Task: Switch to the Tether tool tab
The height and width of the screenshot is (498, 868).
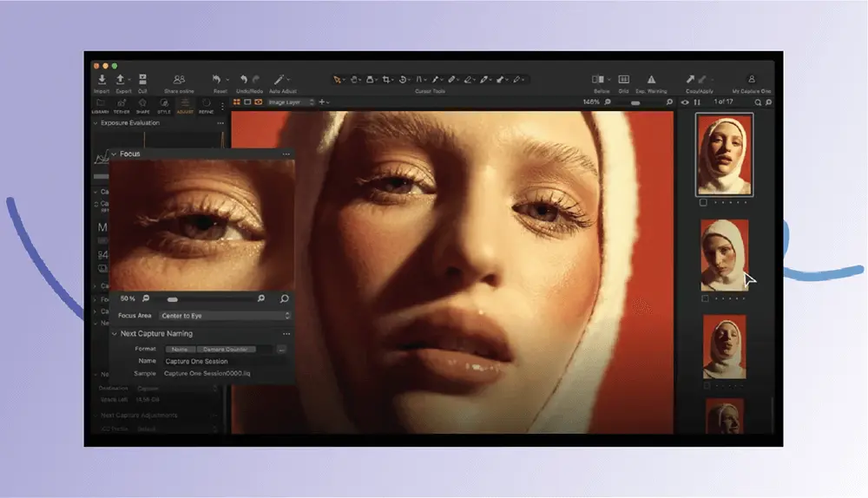Action: pos(122,106)
